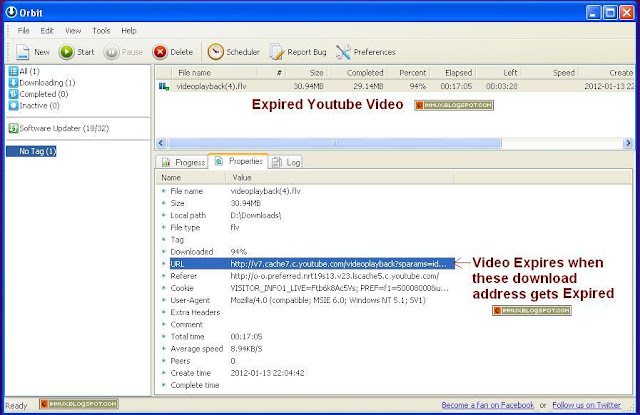
Task: Open the Scheduler clock icon
Action: tap(216, 52)
